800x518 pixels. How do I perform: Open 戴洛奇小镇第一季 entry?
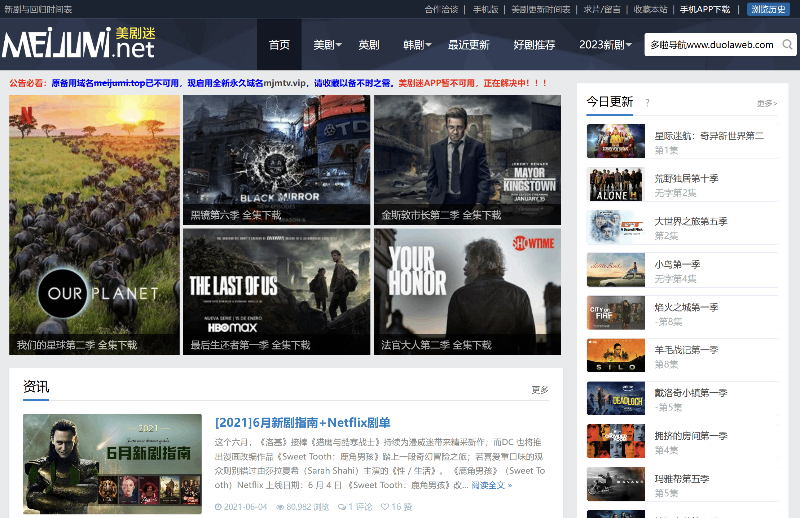click(x=691, y=393)
